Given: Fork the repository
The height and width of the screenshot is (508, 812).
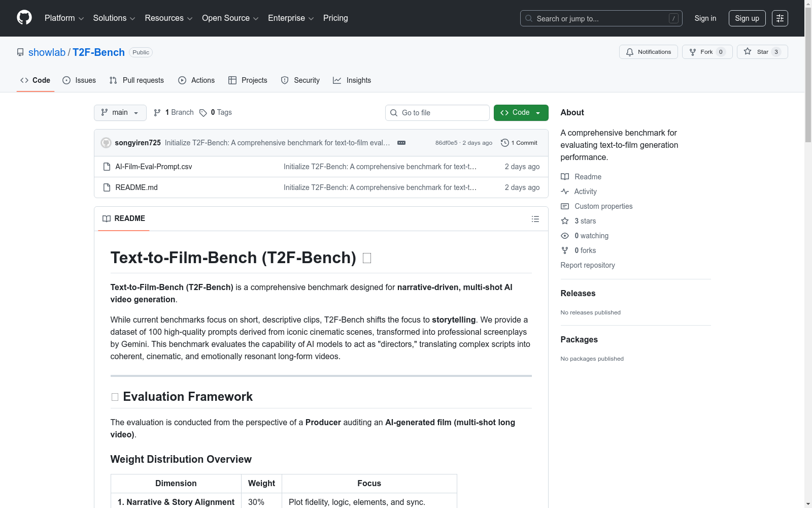Looking at the screenshot, I should 707,52.
